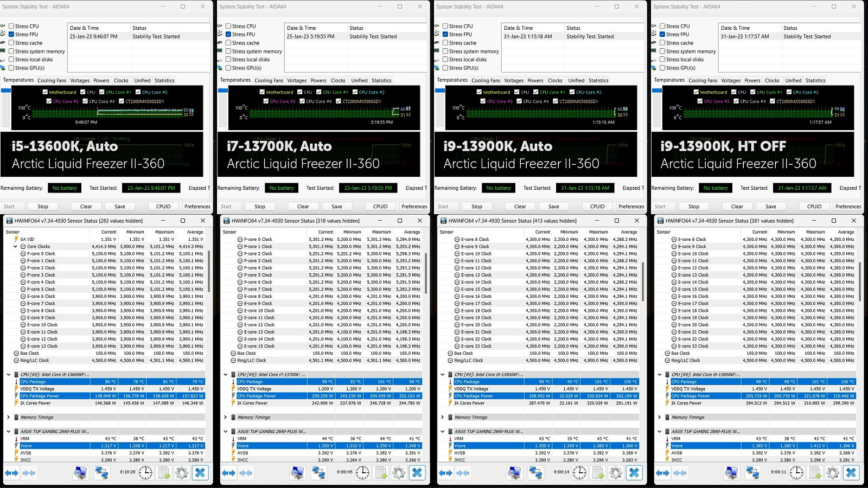This screenshot has height=488, width=868.
Task: Open remote center icon in 283-values-hidden HWiNFO window
Action: 101,473
